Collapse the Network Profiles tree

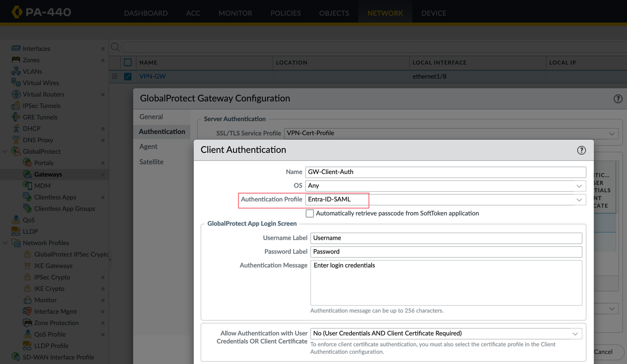click(x=5, y=243)
